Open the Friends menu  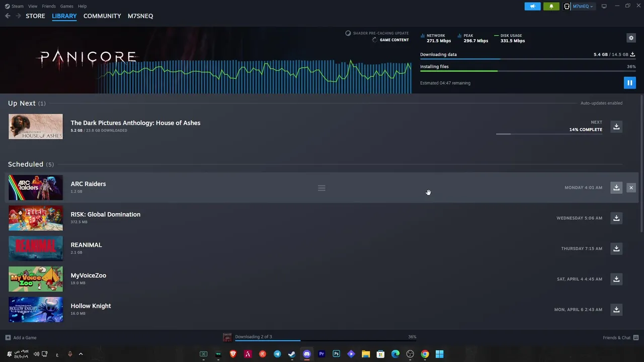49,6
